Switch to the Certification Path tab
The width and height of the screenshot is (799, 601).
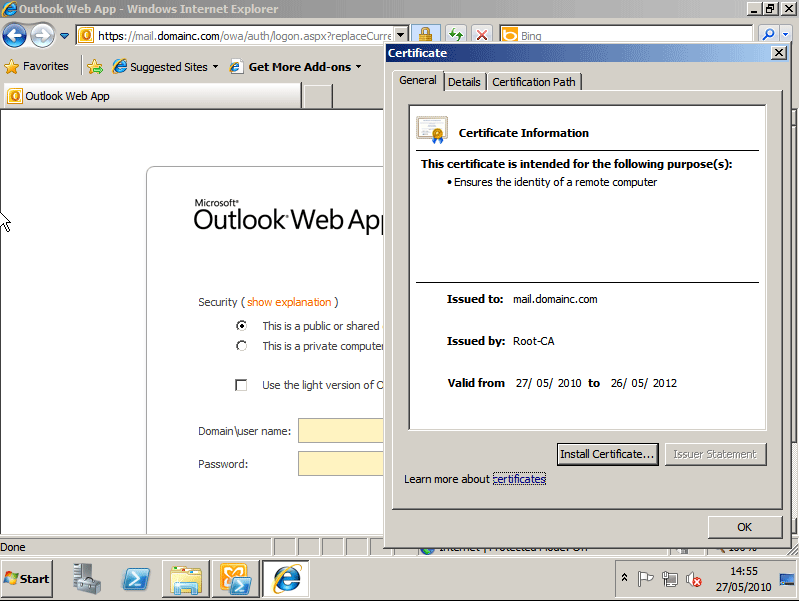click(x=534, y=82)
